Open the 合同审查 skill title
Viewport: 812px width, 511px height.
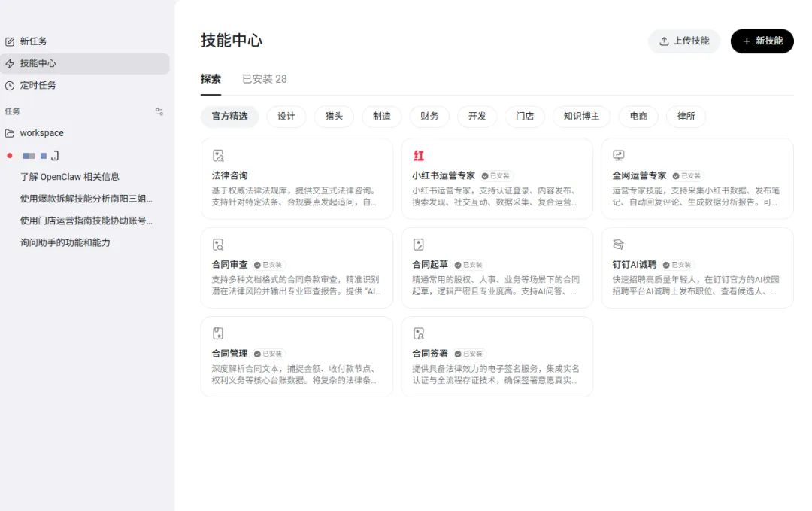coord(229,264)
